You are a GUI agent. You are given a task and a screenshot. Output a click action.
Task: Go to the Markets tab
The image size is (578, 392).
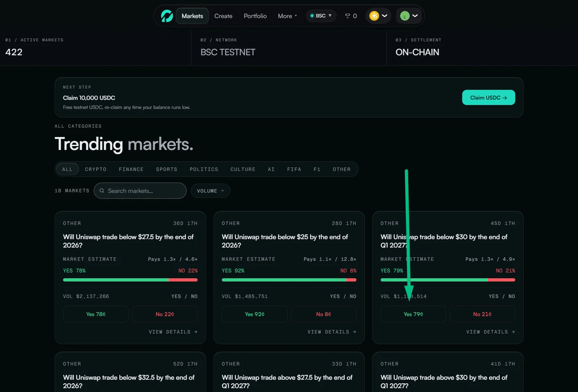click(x=192, y=16)
